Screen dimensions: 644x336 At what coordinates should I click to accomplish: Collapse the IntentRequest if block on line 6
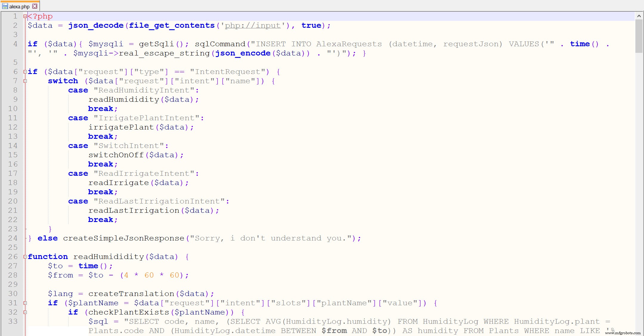click(25, 72)
